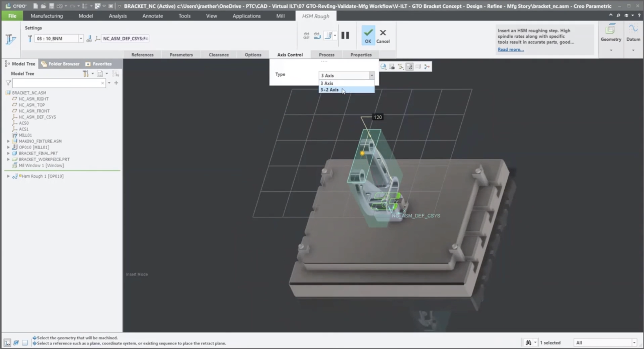Save the model with the Save icon

click(x=51, y=6)
